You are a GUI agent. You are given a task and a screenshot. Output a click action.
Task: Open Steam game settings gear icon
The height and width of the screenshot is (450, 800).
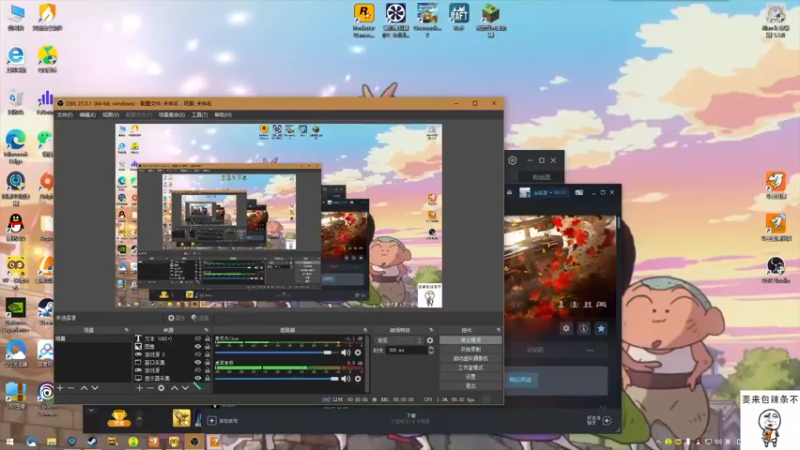coord(566,329)
